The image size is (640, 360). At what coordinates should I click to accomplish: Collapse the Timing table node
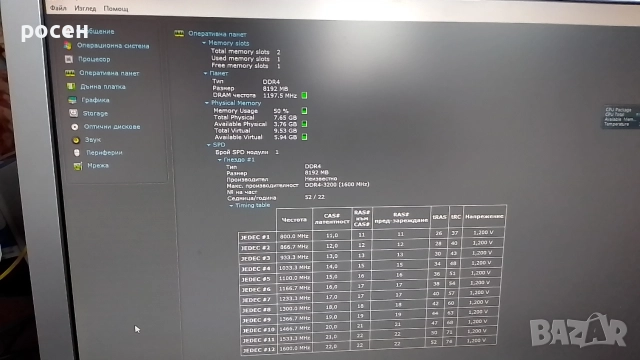[x=231, y=206]
